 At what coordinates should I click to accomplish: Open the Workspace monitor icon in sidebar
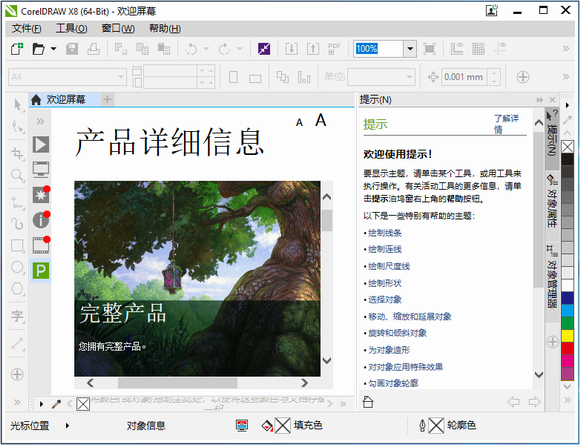[x=41, y=169]
